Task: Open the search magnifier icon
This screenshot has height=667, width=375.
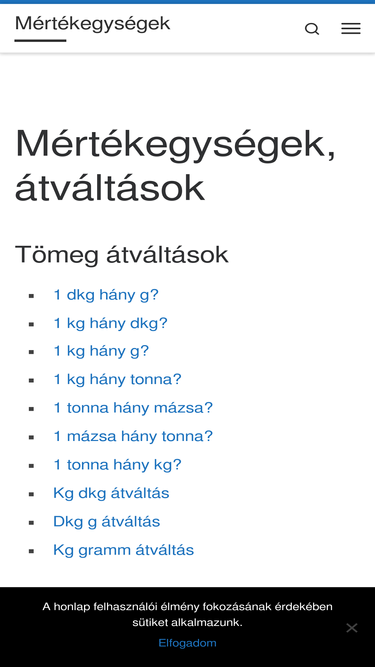Action: click(x=312, y=29)
